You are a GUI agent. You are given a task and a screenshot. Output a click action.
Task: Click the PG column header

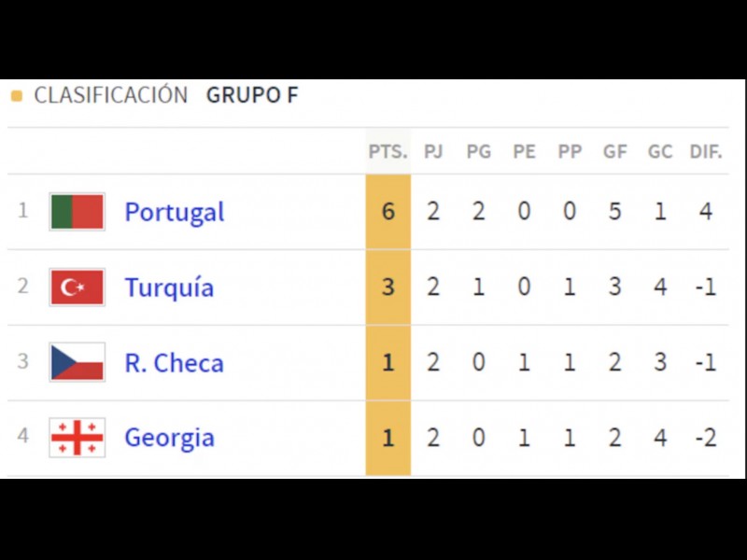(478, 151)
